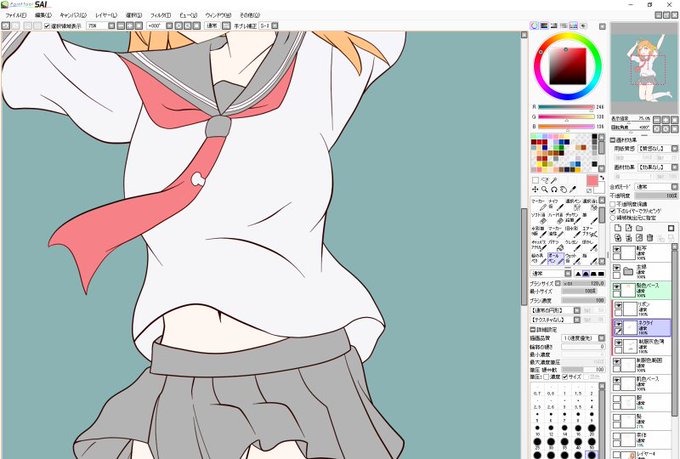Show the scratchpad panel icon
Viewport: 680px width, 459px height.
[x=583, y=26]
